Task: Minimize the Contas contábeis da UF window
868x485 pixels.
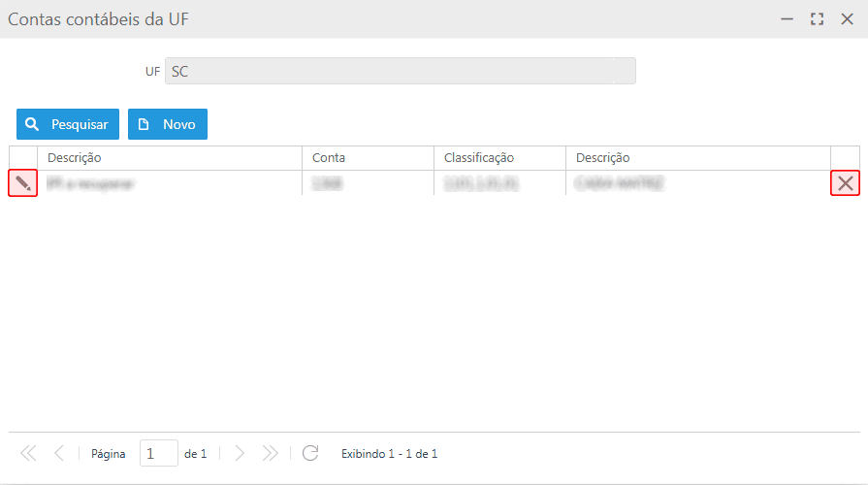Action: coord(788,18)
